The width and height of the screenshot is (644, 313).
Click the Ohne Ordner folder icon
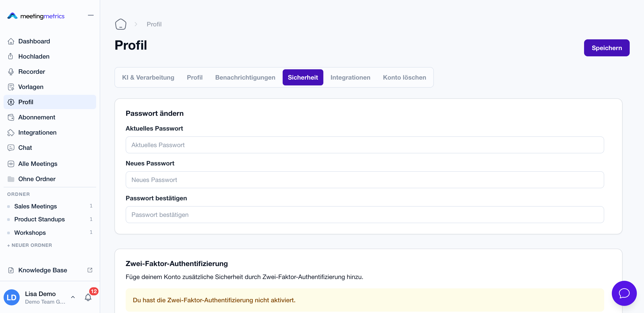[x=11, y=179]
